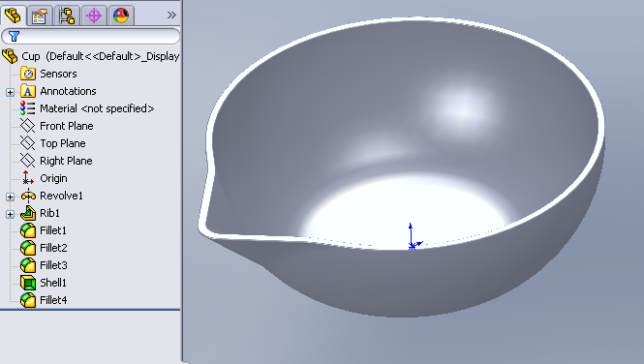Click the filter funnel icon
This screenshot has height=364, width=644.
point(14,36)
